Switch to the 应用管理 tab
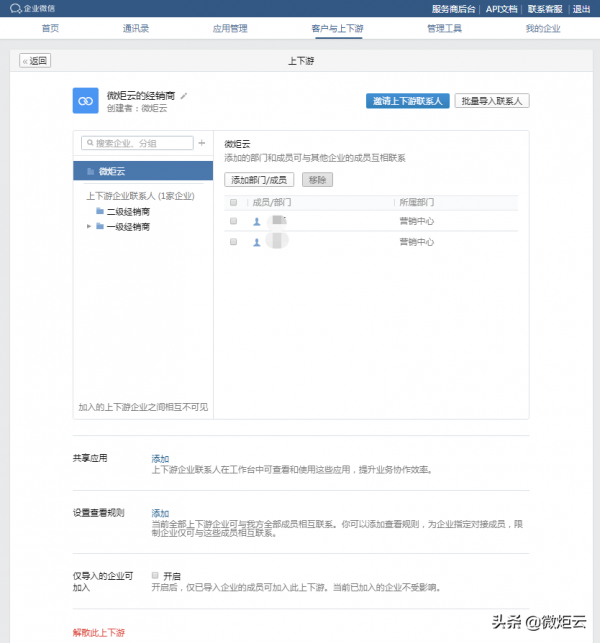600x643 pixels. point(230,28)
